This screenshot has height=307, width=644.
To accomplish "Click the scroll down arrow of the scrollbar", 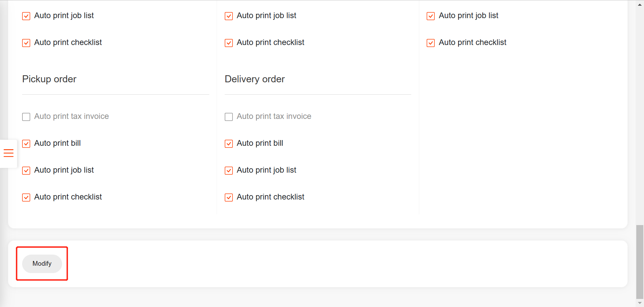I will pos(640,303).
